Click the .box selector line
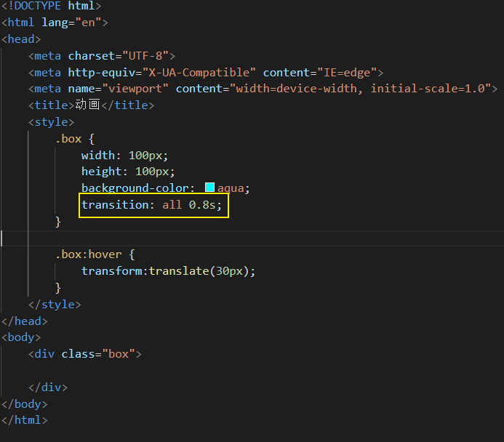Screen dimensions: 504x442 click(75, 139)
